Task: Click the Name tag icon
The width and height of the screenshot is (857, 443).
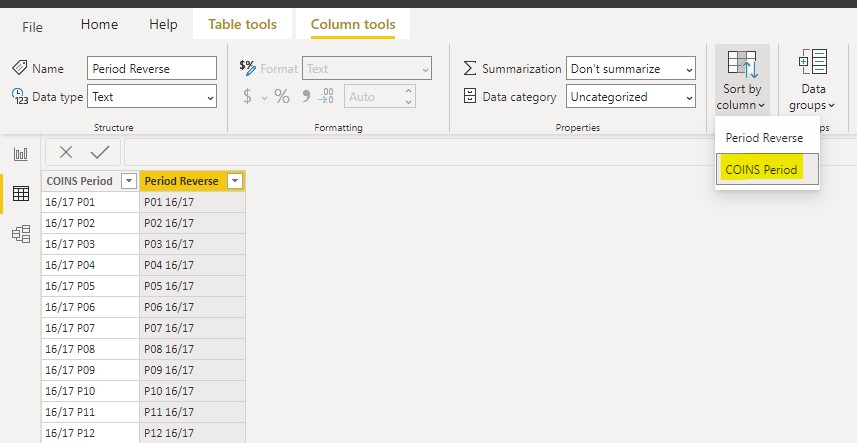Action: tap(20, 68)
